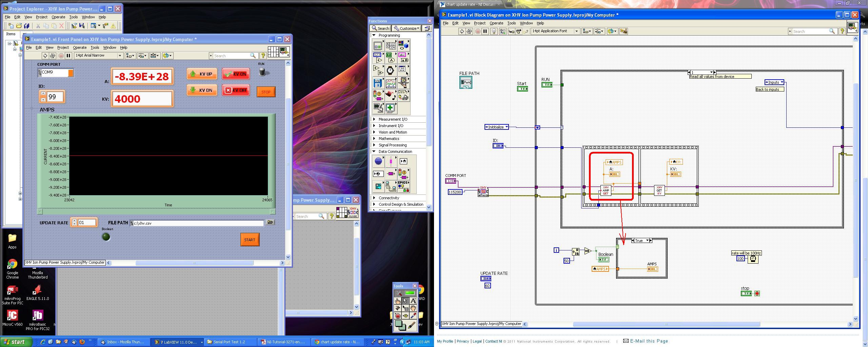Open Structures palette in Functions
Viewport: 868px width, 347px height.
pyautogui.click(x=378, y=45)
